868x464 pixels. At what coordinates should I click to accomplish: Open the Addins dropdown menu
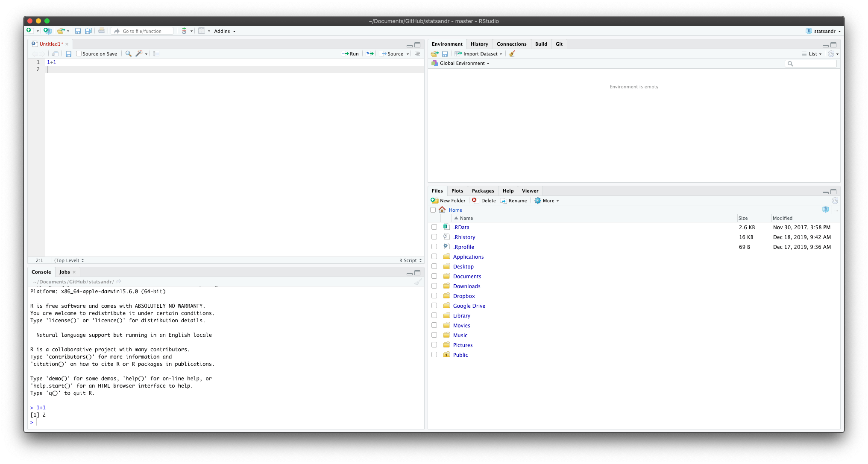tap(225, 31)
